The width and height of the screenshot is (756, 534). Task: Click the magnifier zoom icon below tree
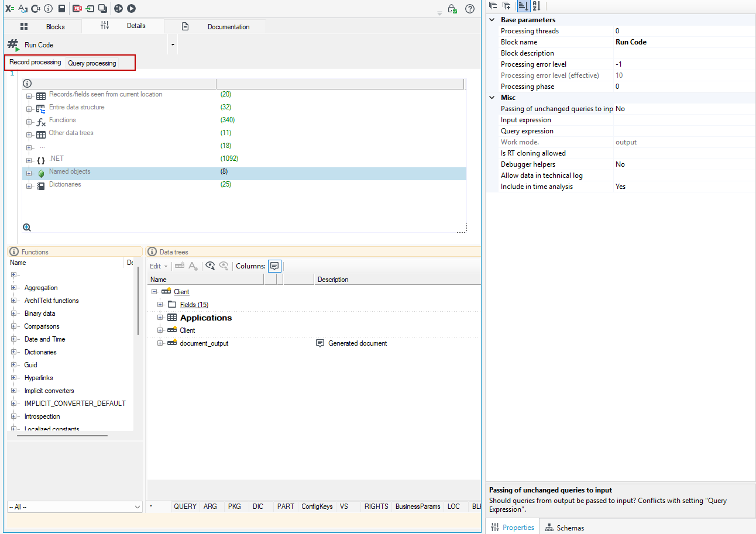tap(27, 228)
